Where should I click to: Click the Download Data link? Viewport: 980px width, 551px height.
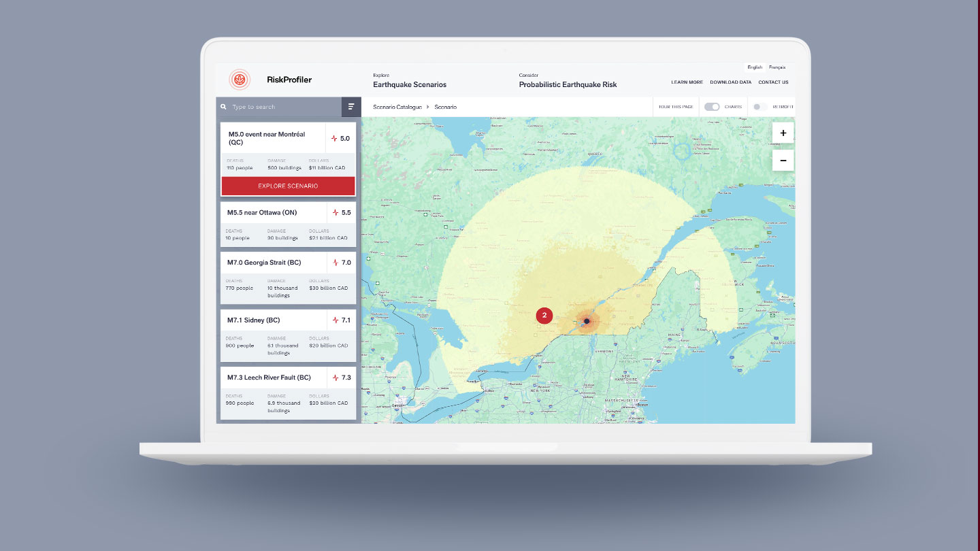(x=730, y=82)
